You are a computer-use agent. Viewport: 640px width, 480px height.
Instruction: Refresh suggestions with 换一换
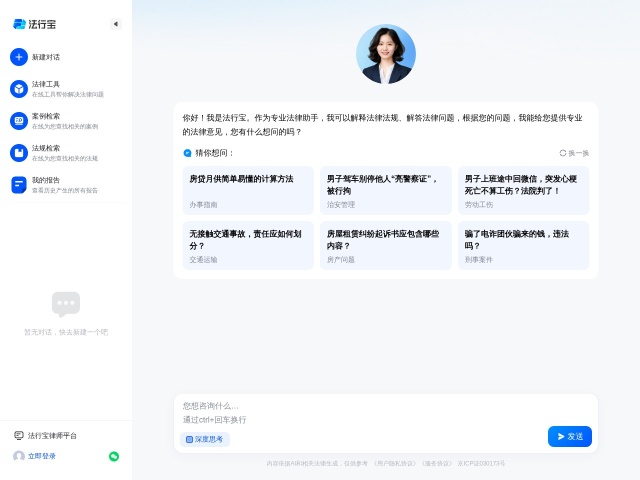(x=574, y=153)
